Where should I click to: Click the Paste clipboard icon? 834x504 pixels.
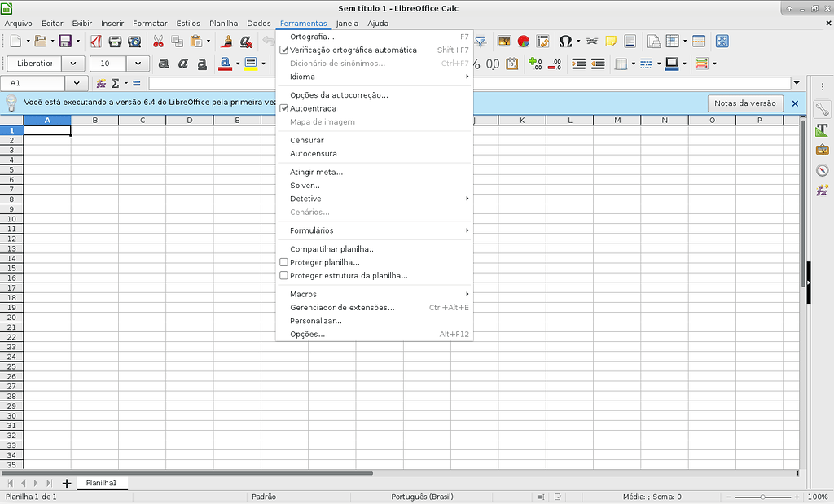tap(196, 41)
